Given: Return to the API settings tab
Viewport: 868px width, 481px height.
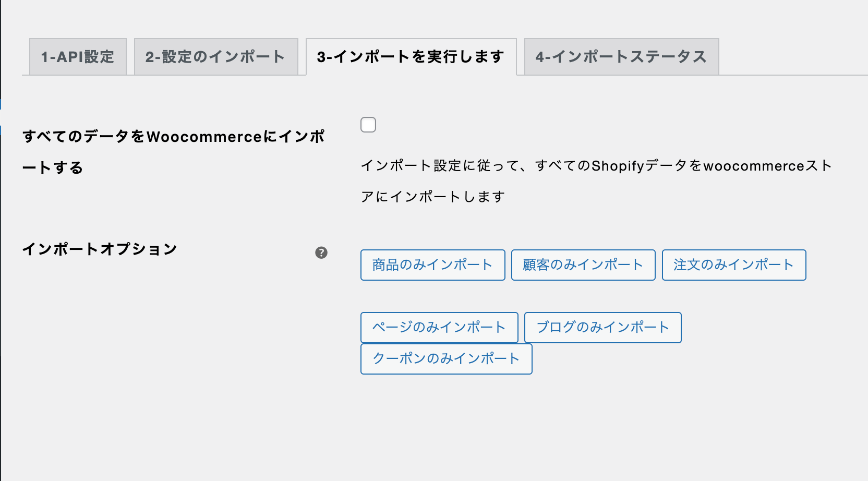Looking at the screenshot, I should click(78, 56).
